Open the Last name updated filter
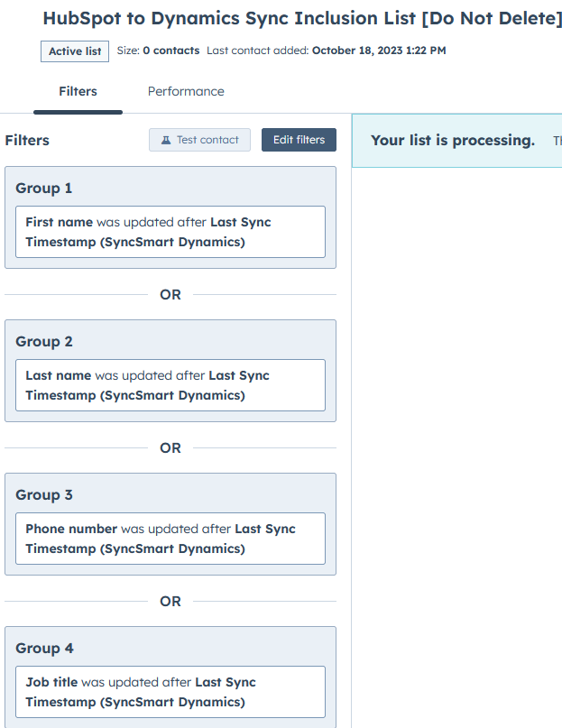This screenshot has height=728, width=562. click(x=170, y=385)
